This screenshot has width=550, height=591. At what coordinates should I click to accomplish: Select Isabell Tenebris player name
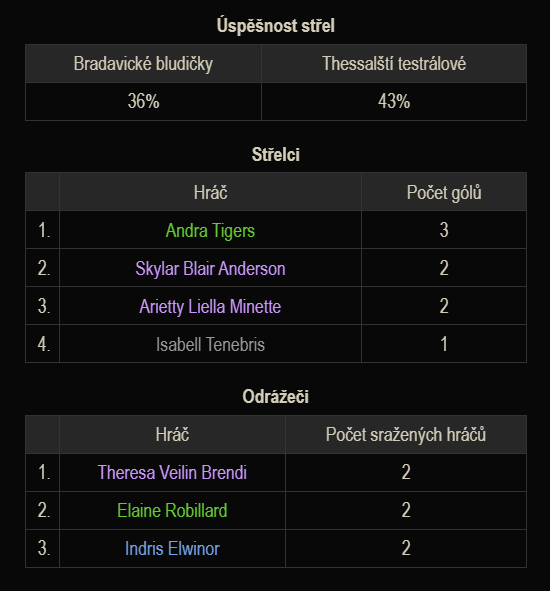click(210, 344)
